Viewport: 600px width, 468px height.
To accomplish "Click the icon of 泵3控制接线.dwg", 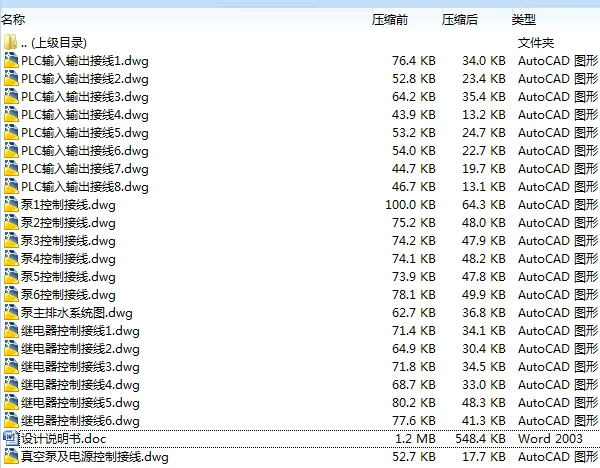I will pyautogui.click(x=11, y=240).
